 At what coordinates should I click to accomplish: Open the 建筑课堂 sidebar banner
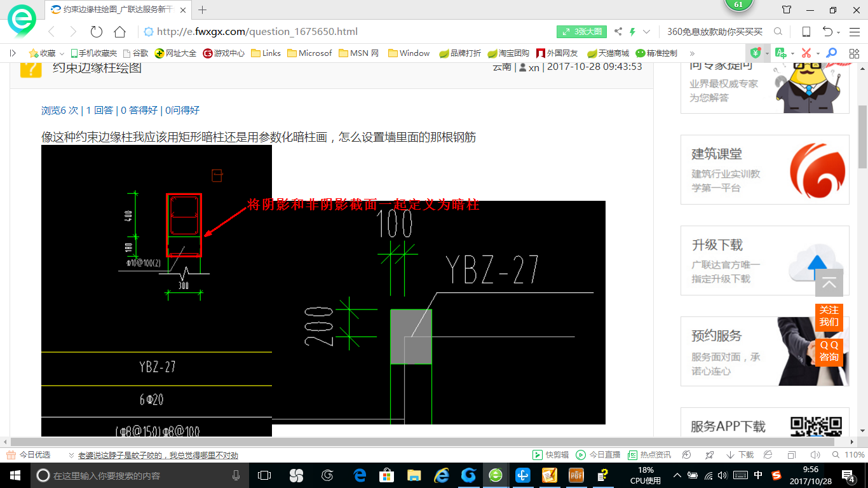(x=765, y=170)
